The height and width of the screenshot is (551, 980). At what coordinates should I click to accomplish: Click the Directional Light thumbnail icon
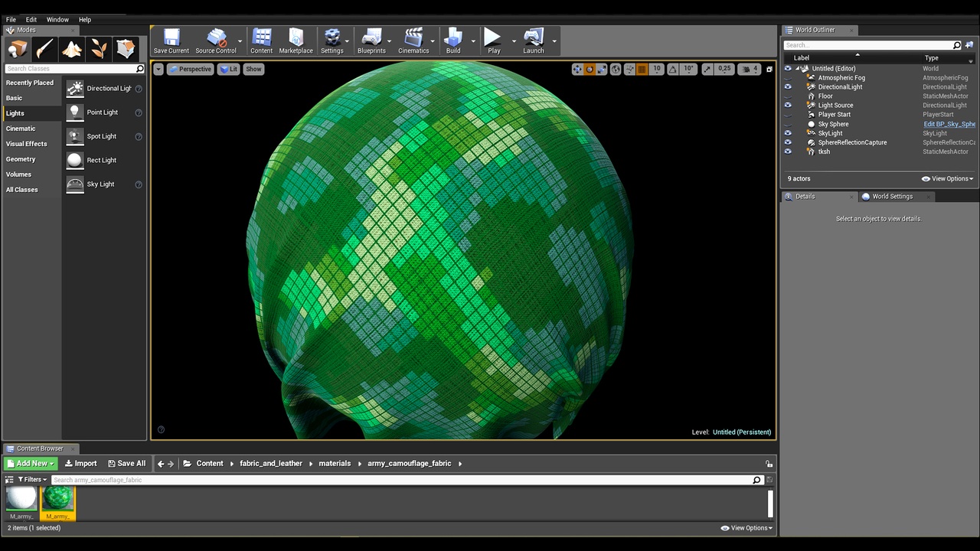[x=74, y=89]
